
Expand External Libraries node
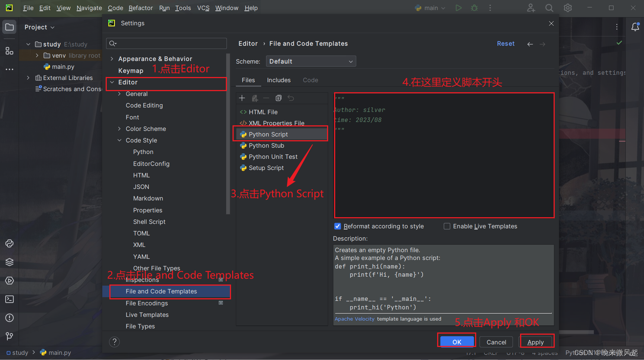(x=28, y=78)
